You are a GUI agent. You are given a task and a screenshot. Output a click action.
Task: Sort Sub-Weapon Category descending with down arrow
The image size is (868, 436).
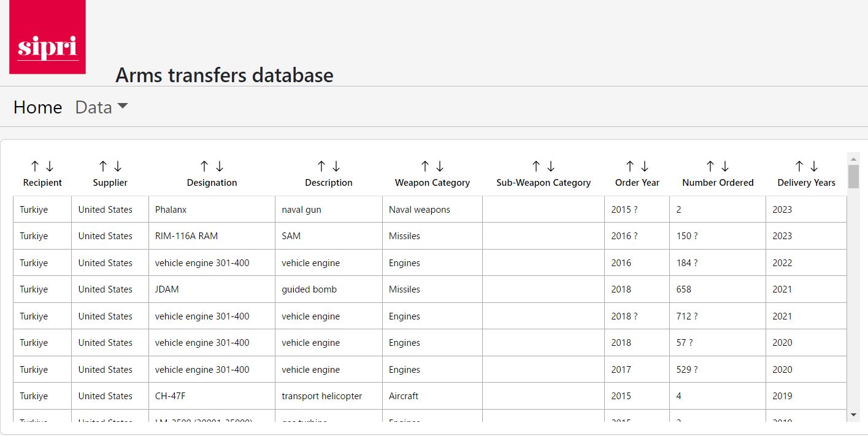point(551,166)
